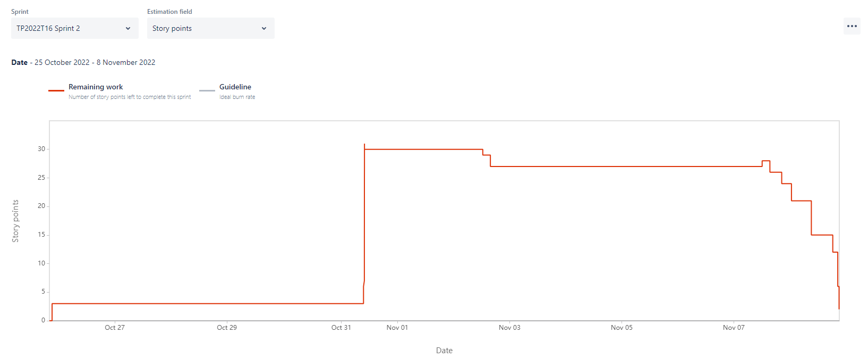The height and width of the screenshot is (358, 868).
Task: Click the Nov 03 label on the date axis
Action: (x=509, y=328)
